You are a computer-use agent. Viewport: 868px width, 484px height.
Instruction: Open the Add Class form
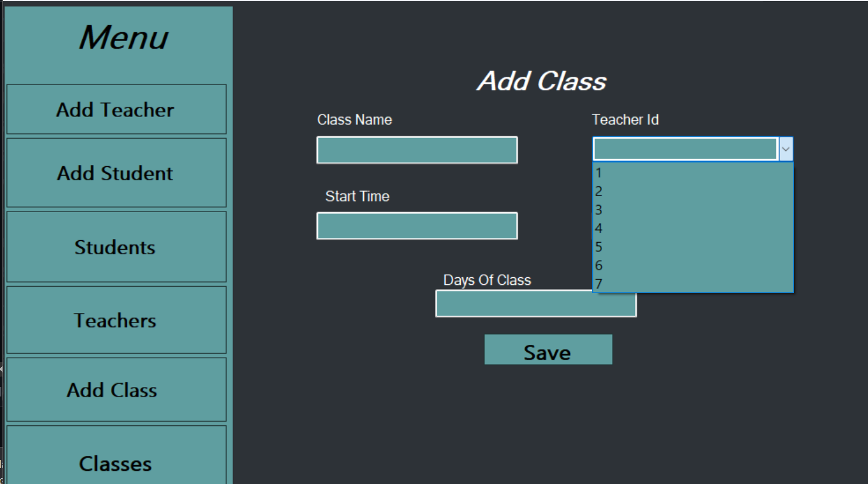(x=116, y=389)
